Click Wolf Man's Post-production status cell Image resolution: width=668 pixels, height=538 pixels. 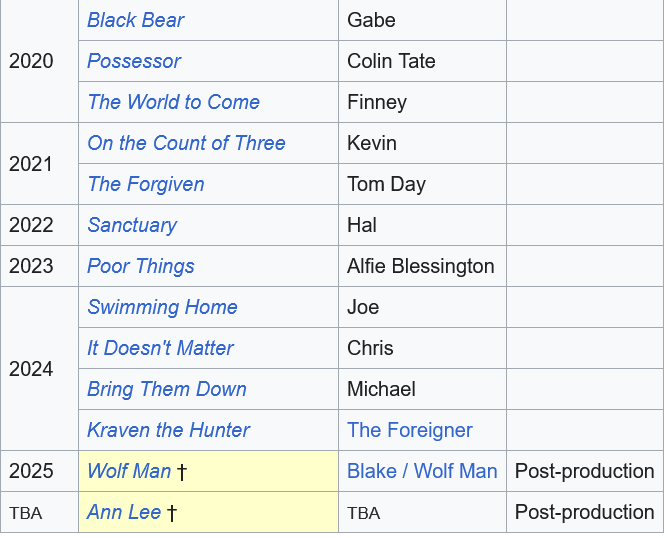pos(584,471)
